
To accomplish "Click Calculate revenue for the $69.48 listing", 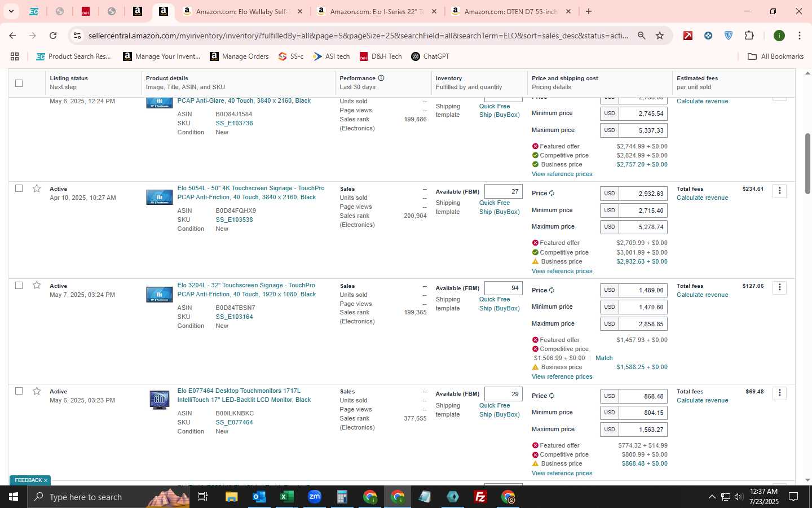I will [702, 400].
